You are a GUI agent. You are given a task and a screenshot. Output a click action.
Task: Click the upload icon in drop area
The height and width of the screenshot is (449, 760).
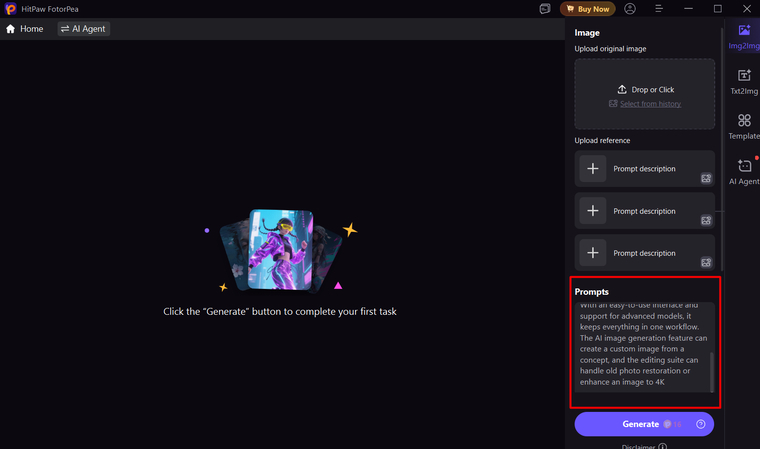point(621,90)
